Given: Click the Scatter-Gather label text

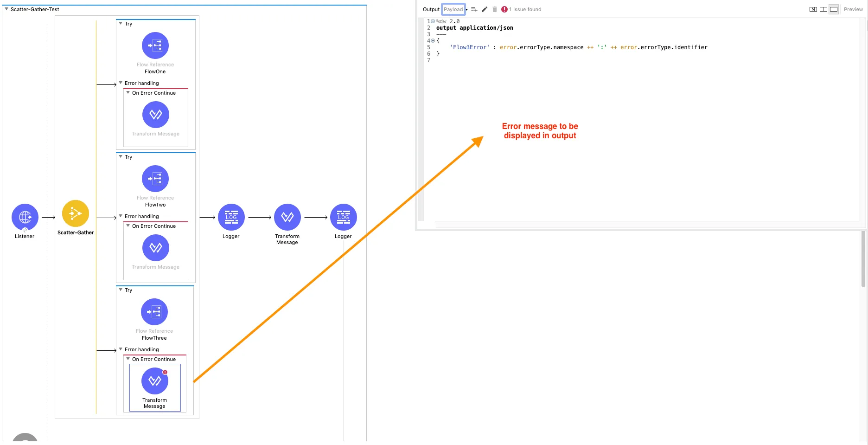Looking at the screenshot, I should coord(76,232).
